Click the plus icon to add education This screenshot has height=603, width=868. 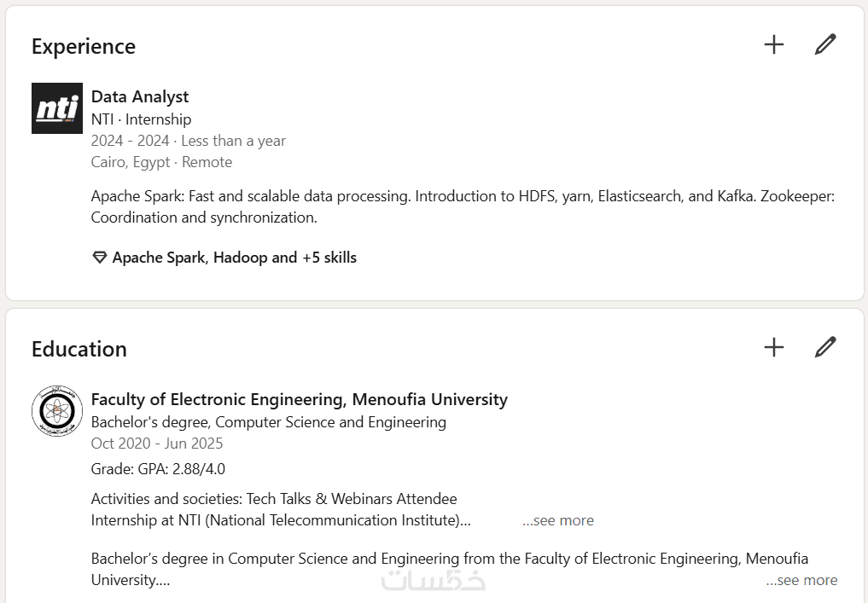(x=773, y=347)
